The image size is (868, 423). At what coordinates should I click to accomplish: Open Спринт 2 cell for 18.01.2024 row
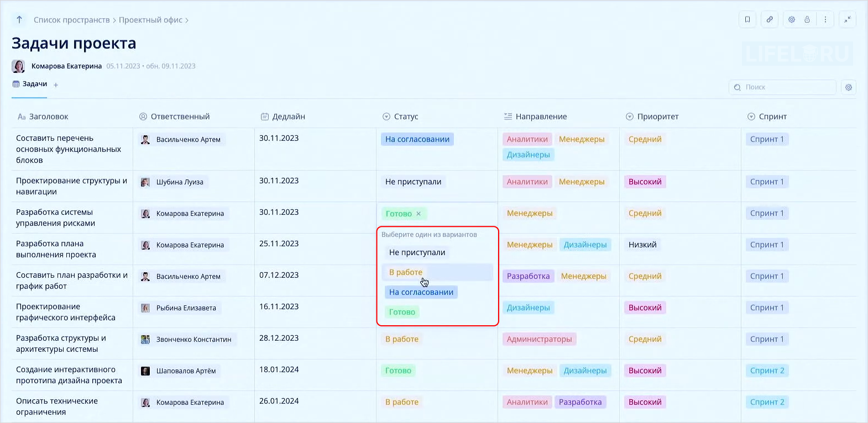click(x=767, y=371)
